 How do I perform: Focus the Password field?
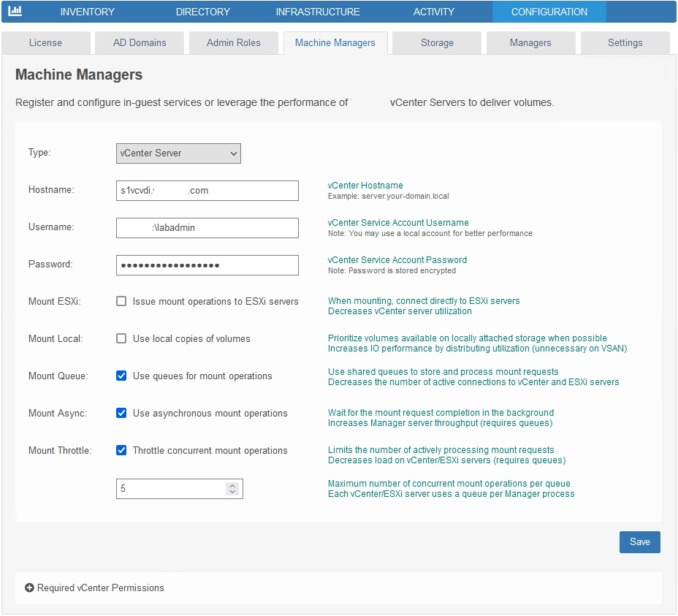click(207, 265)
